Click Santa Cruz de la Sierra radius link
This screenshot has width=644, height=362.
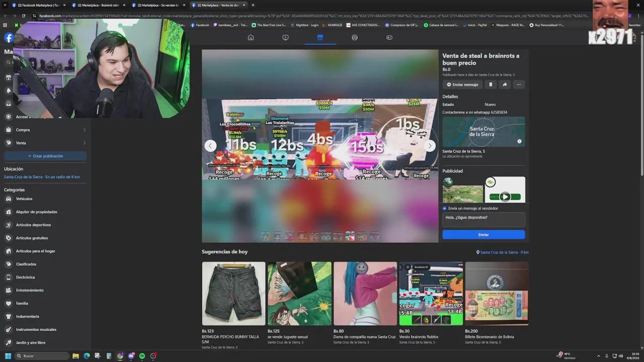coord(42,177)
